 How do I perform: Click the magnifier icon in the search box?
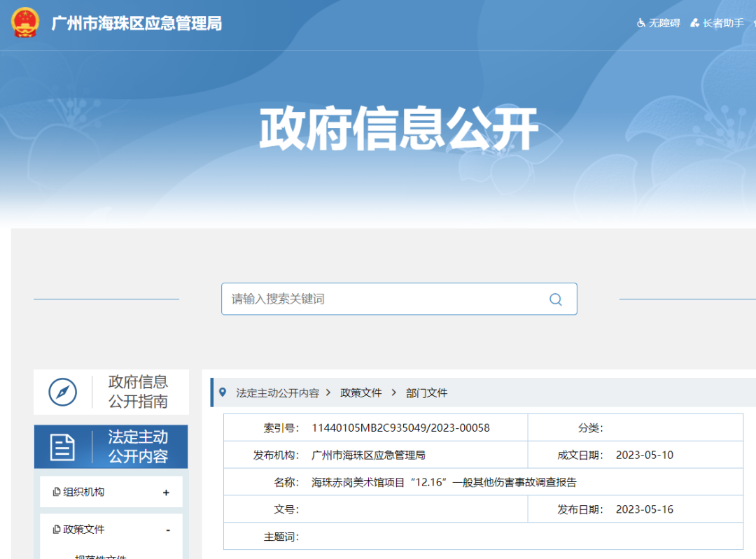point(556,299)
